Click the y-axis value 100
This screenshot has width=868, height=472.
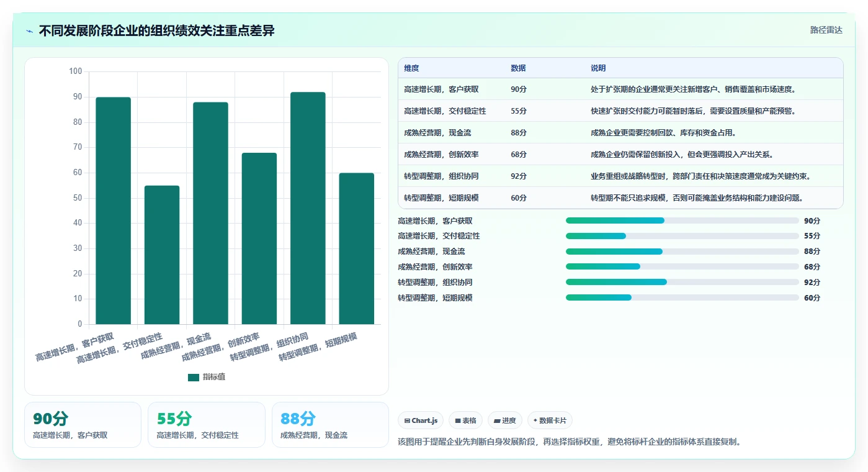tap(76, 71)
